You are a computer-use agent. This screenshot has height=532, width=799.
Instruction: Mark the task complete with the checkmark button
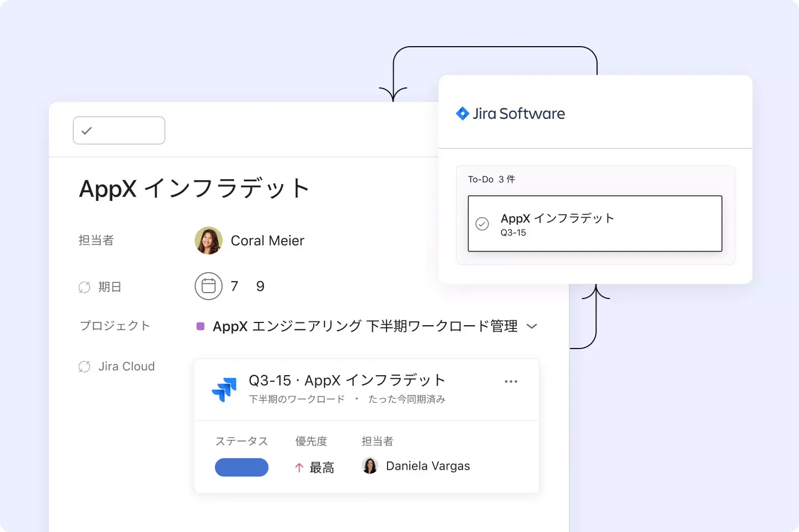(x=119, y=130)
